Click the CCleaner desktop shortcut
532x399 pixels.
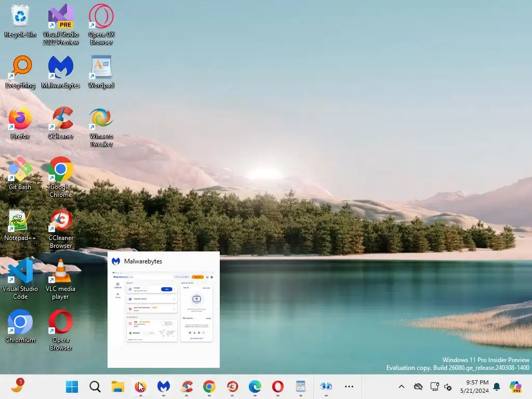click(x=61, y=123)
